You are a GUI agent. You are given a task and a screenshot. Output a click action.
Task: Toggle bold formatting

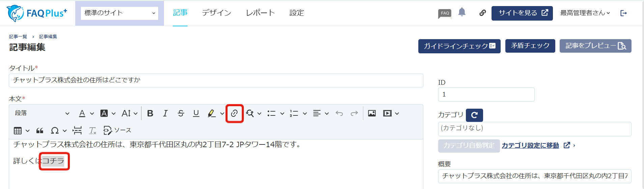click(x=150, y=113)
